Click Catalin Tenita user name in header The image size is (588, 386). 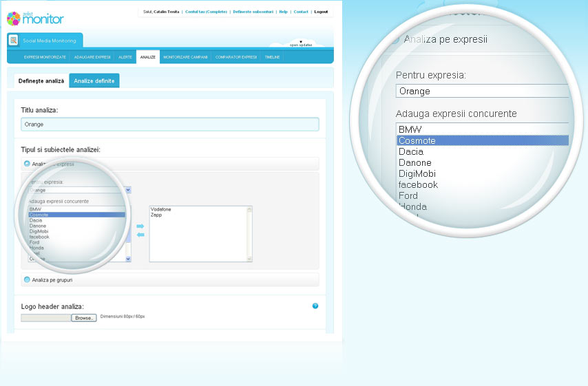click(166, 12)
